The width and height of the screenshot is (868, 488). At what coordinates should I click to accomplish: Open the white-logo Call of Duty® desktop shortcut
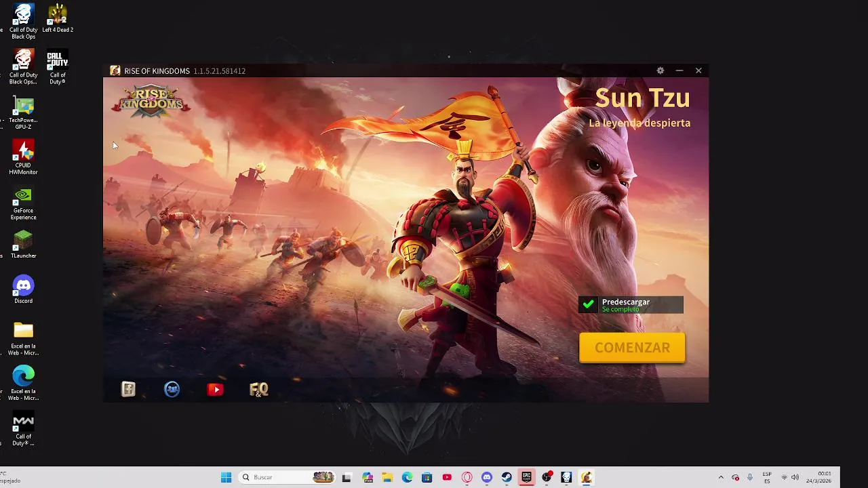58,68
